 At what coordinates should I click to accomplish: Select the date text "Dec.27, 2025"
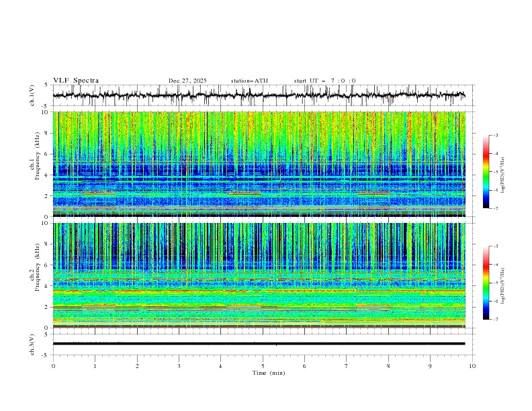click(x=187, y=81)
